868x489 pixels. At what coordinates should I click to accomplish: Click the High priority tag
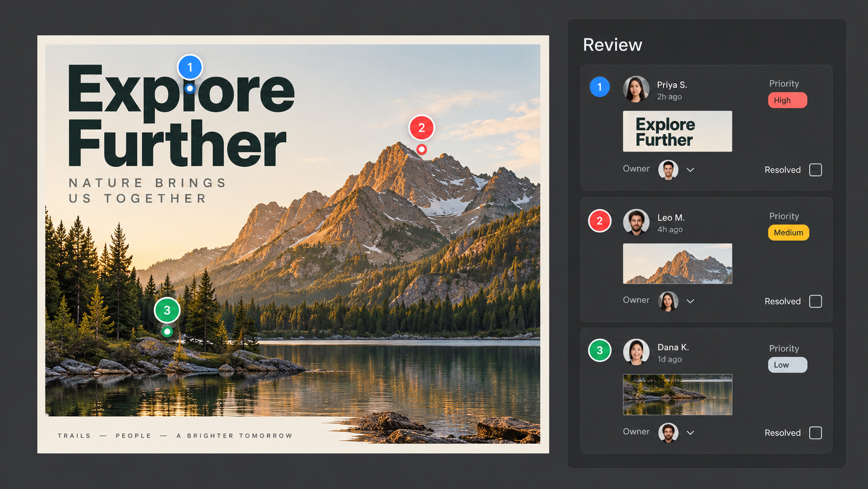point(788,100)
